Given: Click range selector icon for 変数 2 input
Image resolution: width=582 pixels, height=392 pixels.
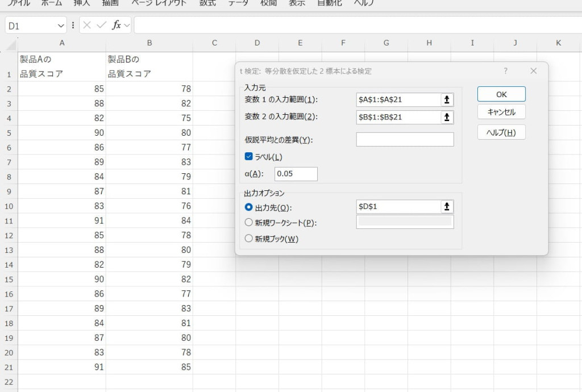Looking at the screenshot, I should 447,117.
